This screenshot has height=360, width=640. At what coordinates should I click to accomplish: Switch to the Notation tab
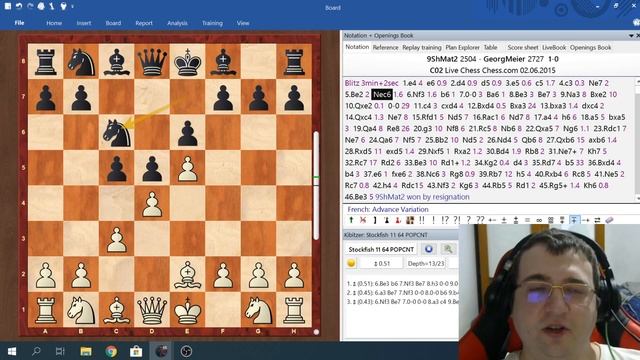pos(357,47)
